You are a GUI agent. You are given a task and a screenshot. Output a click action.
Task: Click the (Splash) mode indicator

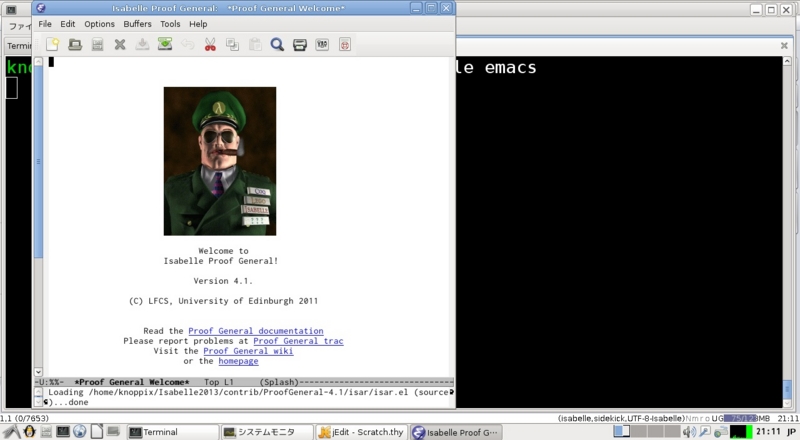pos(279,382)
